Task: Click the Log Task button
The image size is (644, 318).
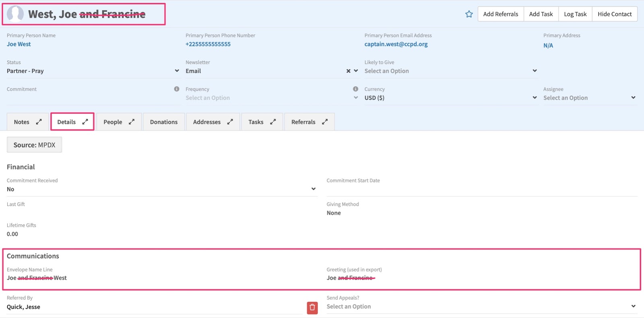Action: pos(575,14)
